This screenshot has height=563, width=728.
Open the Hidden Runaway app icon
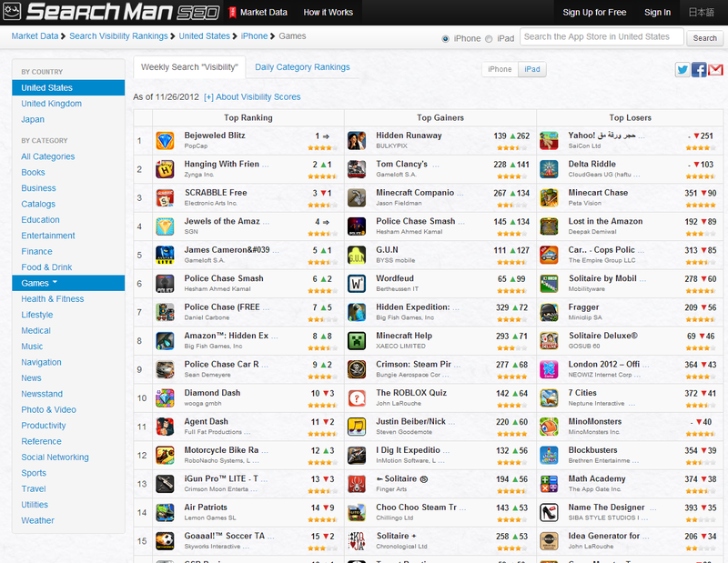[x=357, y=141]
